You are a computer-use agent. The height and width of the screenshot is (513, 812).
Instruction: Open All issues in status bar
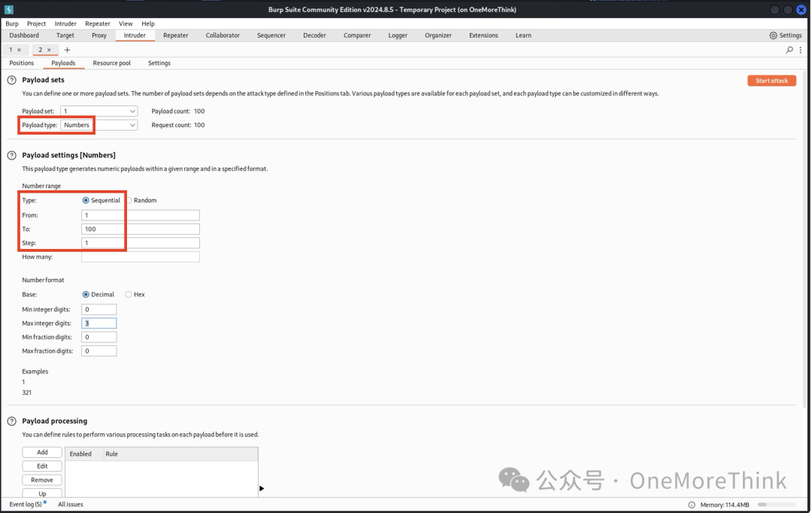pyautogui.click(x=71, y=504)
